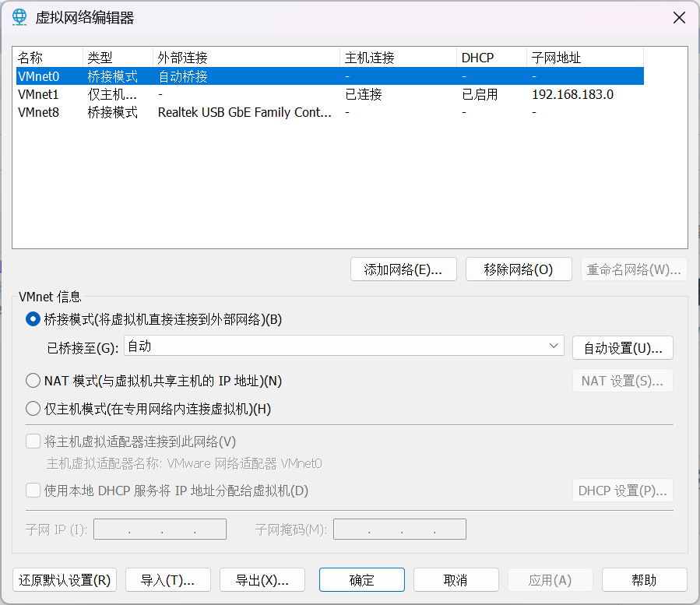Screen dimensions: 700x605
Task: Confirm with the 确定 button
Action: (x=362, y=580)
